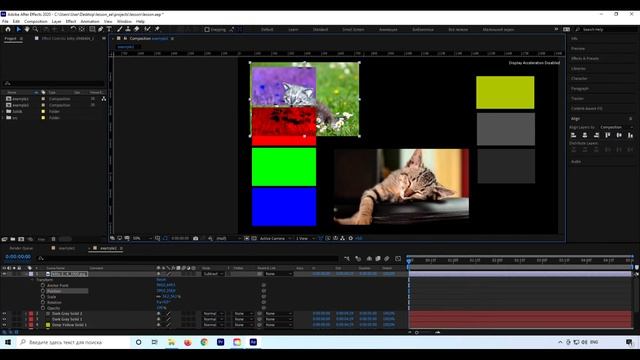
Task: Open Adobe After Effects icon in Windows taskbar
Action: pos(253,342)
